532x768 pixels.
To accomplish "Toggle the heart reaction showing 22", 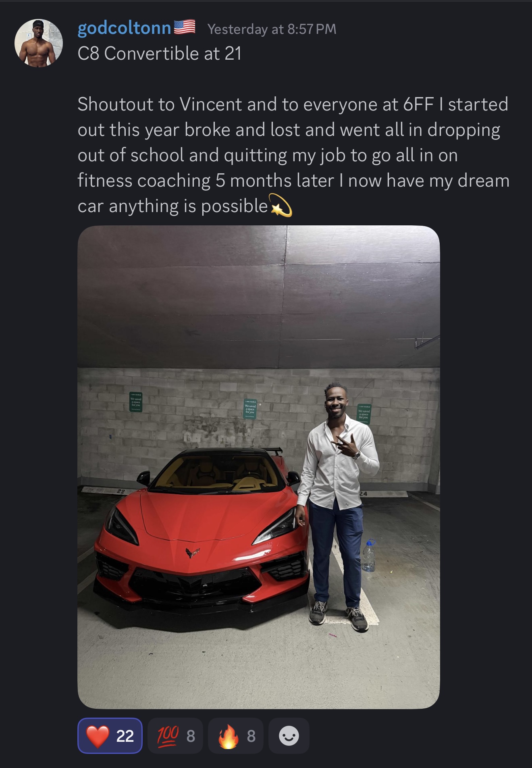I will click(x=110, y=736).
